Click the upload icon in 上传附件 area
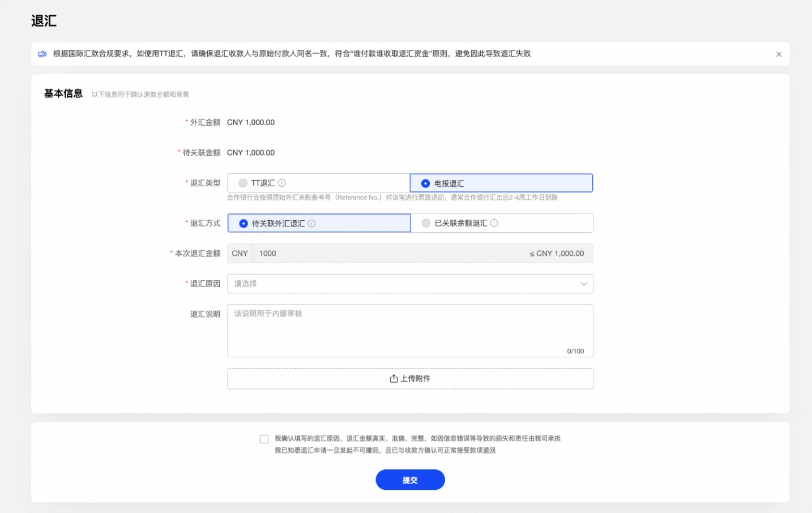The image size is (812, 513). point(394,379)
